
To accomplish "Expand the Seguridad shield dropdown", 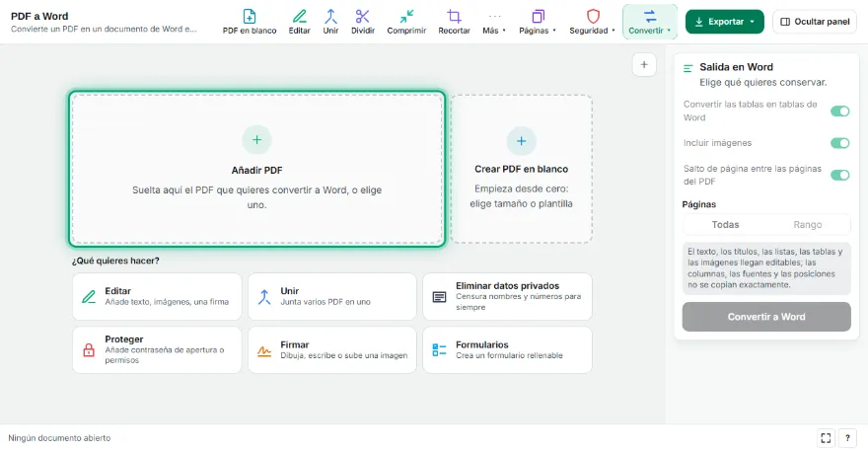I will [593, 22].
